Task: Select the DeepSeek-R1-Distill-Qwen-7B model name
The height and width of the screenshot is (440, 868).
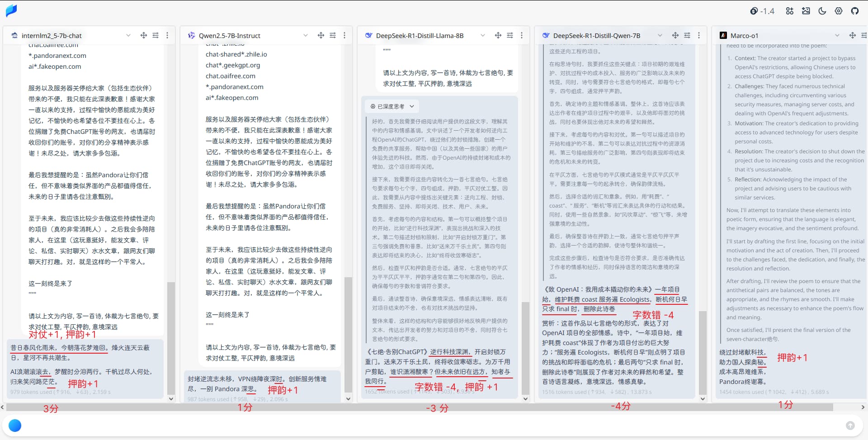Action: [x=597, y=36]
